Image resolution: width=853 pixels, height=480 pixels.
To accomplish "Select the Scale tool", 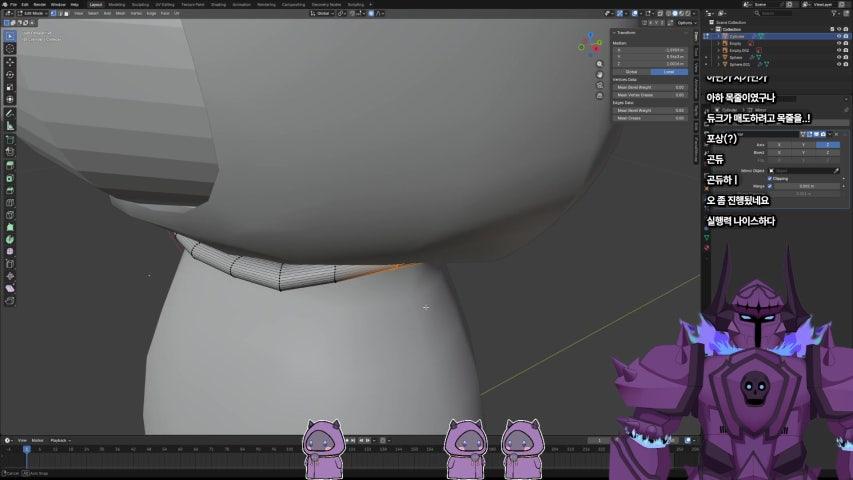I will pos(10,87).
